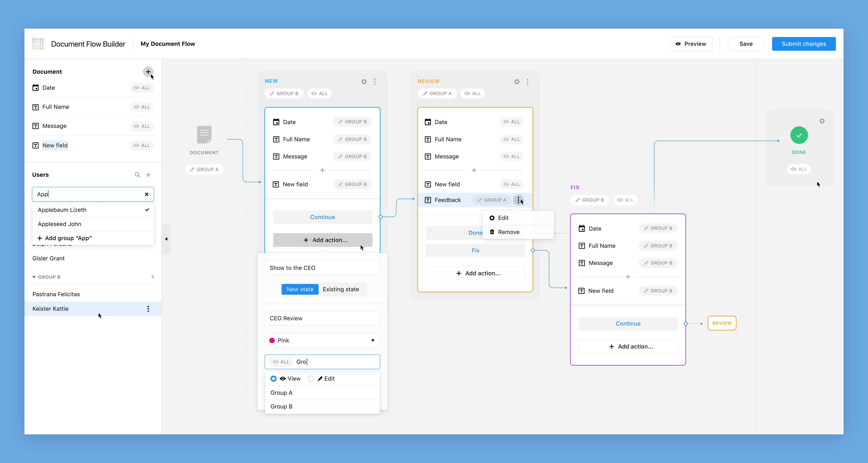868x463 pixels.
Task: Switch to the Existing state tab
Action: [341, 289]
